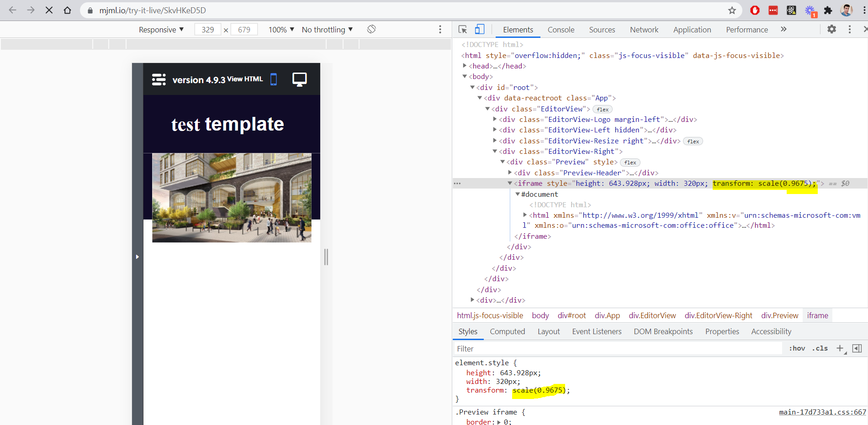Click the viewport width input field showing 329
This screenshot has height=425, width=868.
[x=207, y=29]
